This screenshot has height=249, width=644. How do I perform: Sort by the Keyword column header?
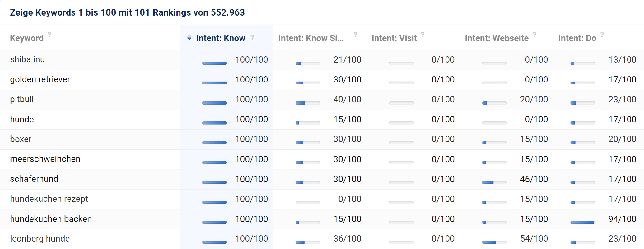[27, 38]
